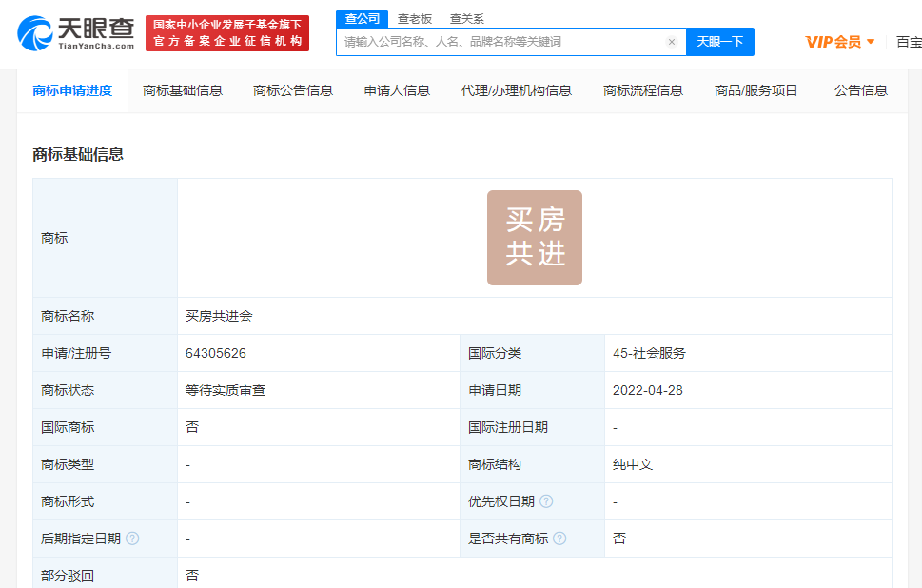Select the trademark name 买房共进会
Viewport: 922px width, 588px height.
(219, 316)
